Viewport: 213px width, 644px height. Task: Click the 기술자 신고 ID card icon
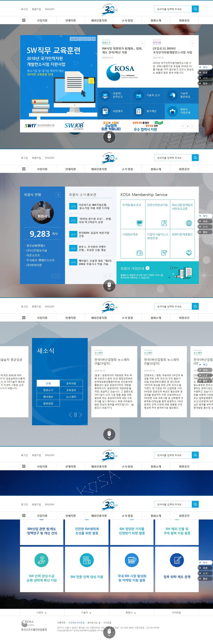pyautogui.click(x=138, y=95)
